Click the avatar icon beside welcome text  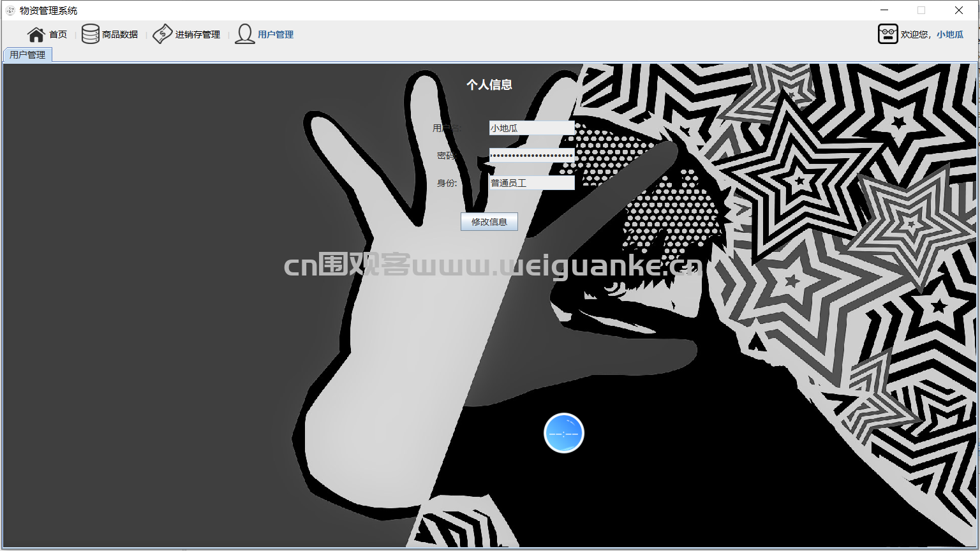[888, 34]
